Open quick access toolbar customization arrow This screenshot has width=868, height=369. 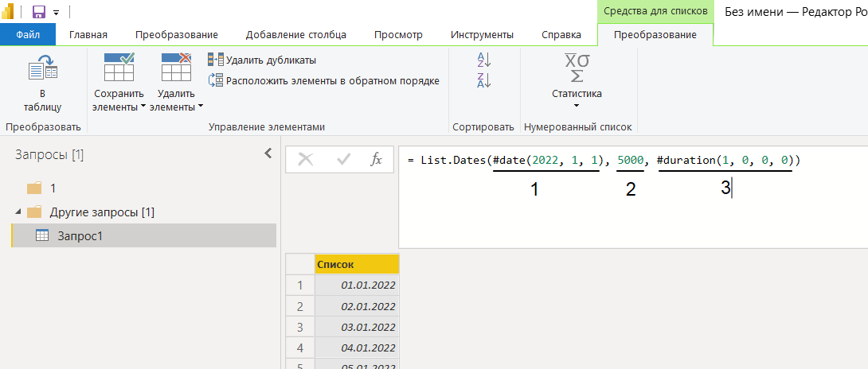pos(56,12)
